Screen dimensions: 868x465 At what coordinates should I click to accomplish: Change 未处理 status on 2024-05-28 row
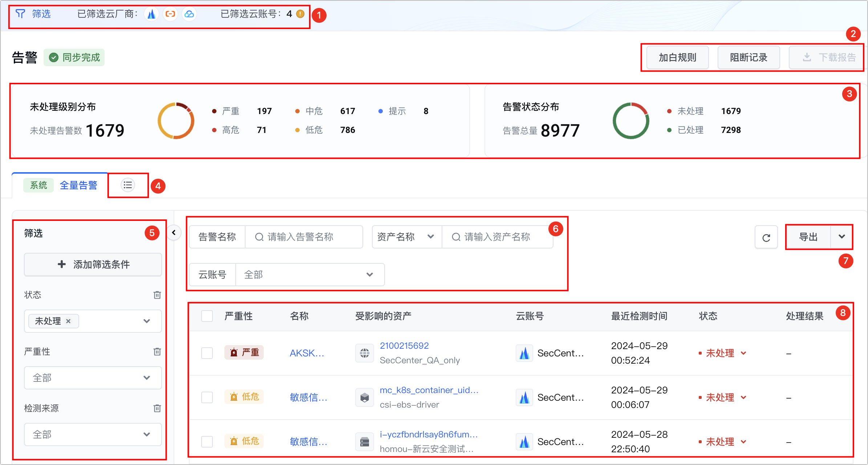722,441
